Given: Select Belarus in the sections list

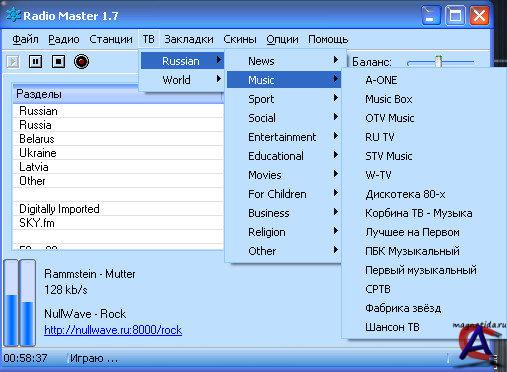Looking at the screenshot, I should pyautogui.click(x=118, y=139).
